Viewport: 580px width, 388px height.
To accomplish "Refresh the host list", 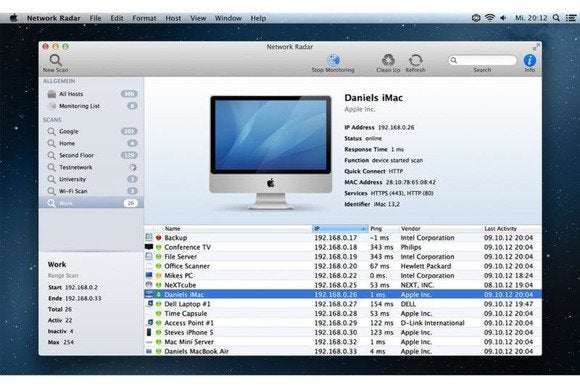I will click(x=415, y=63).
